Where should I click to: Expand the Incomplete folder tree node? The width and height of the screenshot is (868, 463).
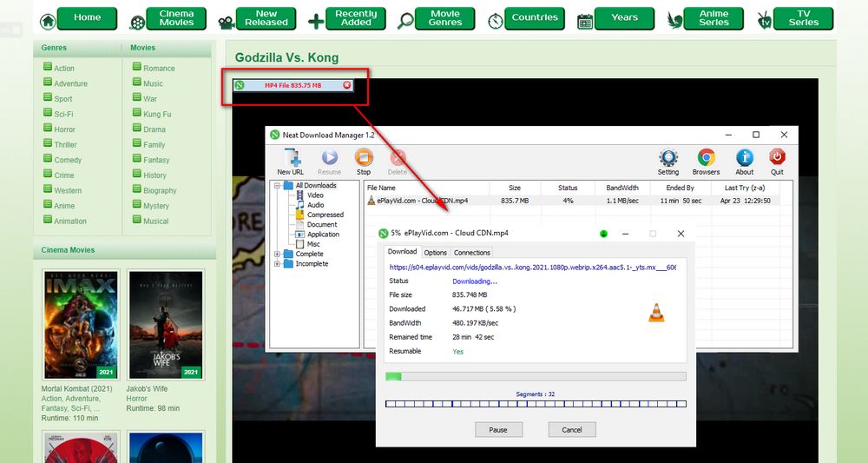tap(279, 263)
